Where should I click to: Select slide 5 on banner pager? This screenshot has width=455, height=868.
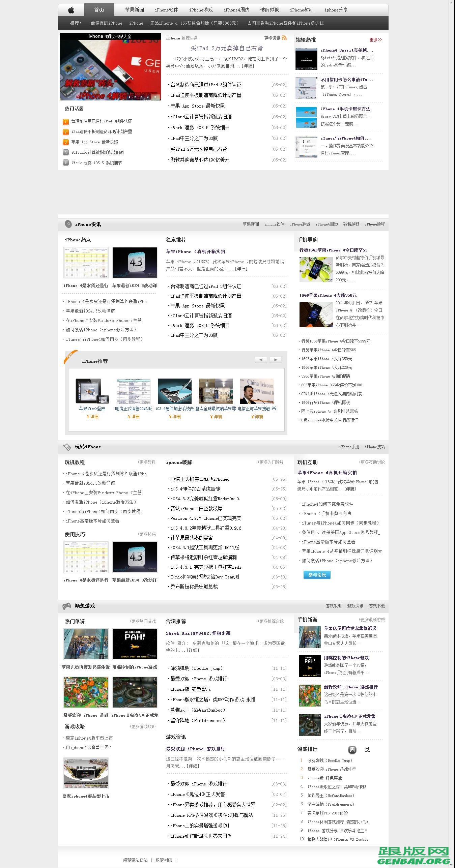click(155, 97)
